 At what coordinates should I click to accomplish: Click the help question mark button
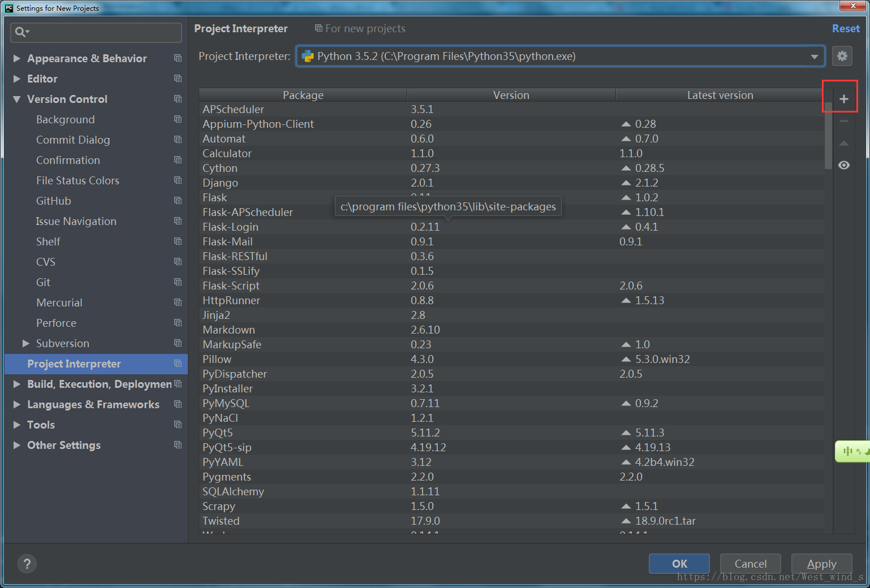pos(27,564)
